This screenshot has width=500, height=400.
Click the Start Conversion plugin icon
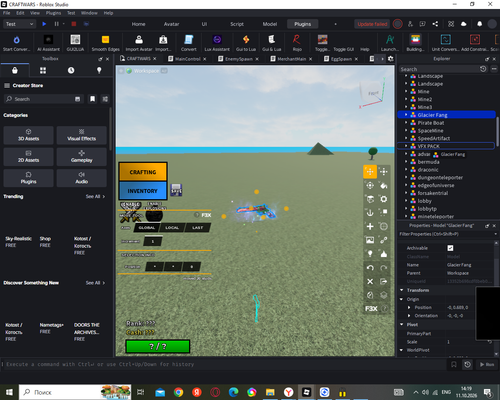(16, 43)
